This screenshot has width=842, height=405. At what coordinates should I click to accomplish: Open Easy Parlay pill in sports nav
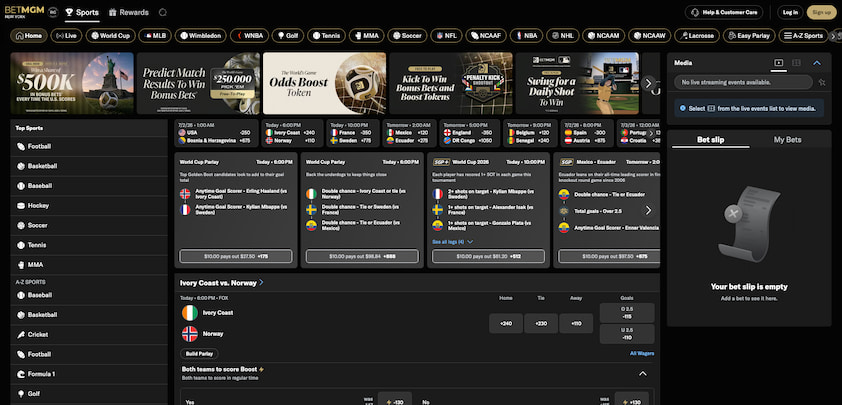(x=749, y=36)
